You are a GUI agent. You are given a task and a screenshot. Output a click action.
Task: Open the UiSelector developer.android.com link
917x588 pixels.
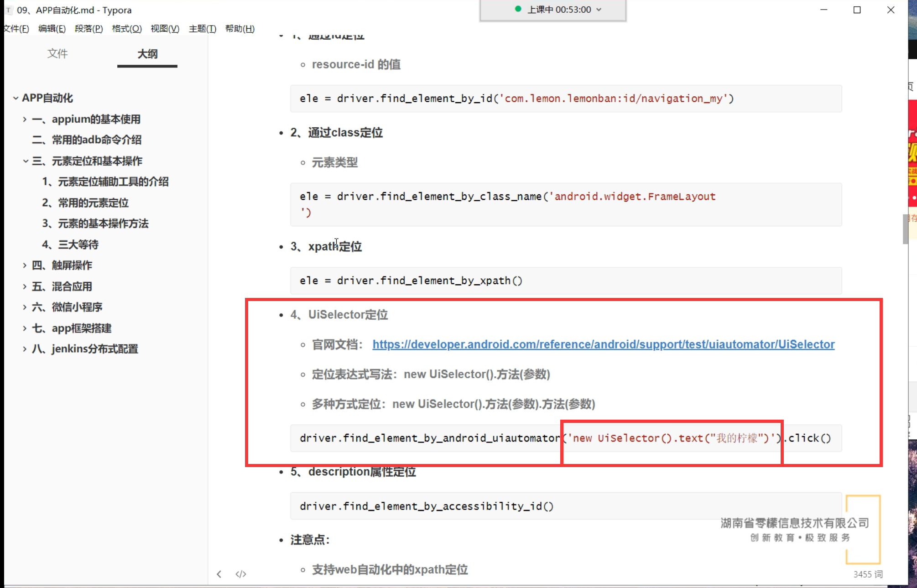click(603, 344)
